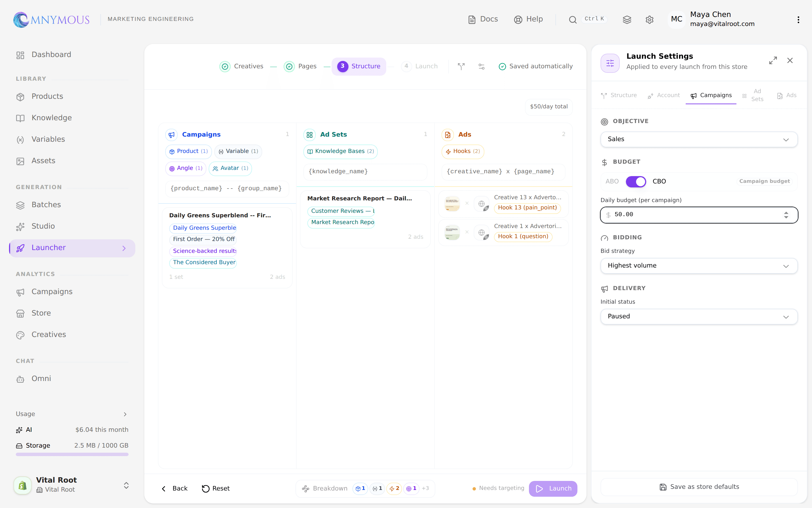Click the globe page icon for Creative 1
Screen dimensions: 812x508
pyautogui.click(x=482, y=233)
